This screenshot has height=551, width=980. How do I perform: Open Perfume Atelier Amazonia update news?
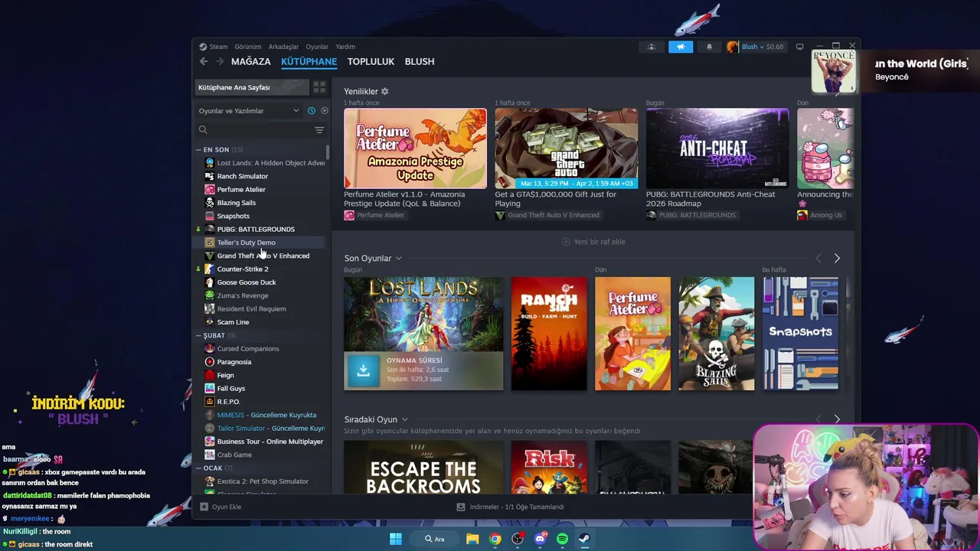(415, 148)
